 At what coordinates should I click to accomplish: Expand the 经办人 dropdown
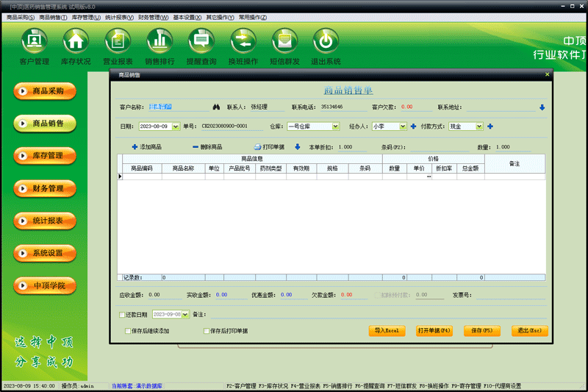click(x=403, y=126)
